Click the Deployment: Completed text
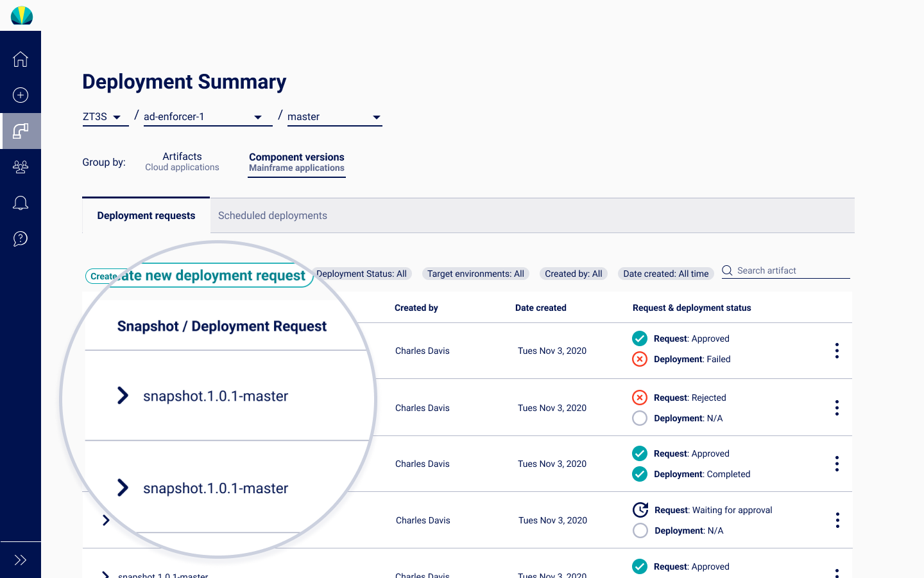Viewport: 924px width, 578px height. pos(702,474)
